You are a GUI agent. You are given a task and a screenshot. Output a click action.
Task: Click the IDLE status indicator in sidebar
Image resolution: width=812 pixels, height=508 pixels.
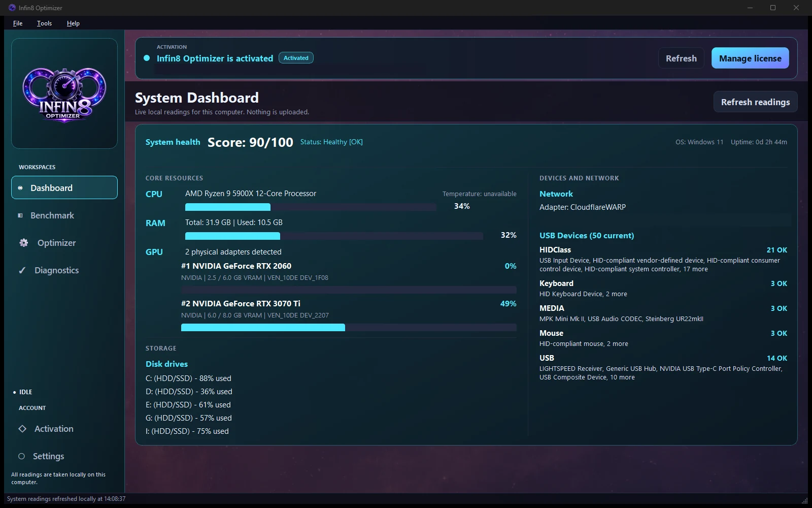[x=23, y=392]
